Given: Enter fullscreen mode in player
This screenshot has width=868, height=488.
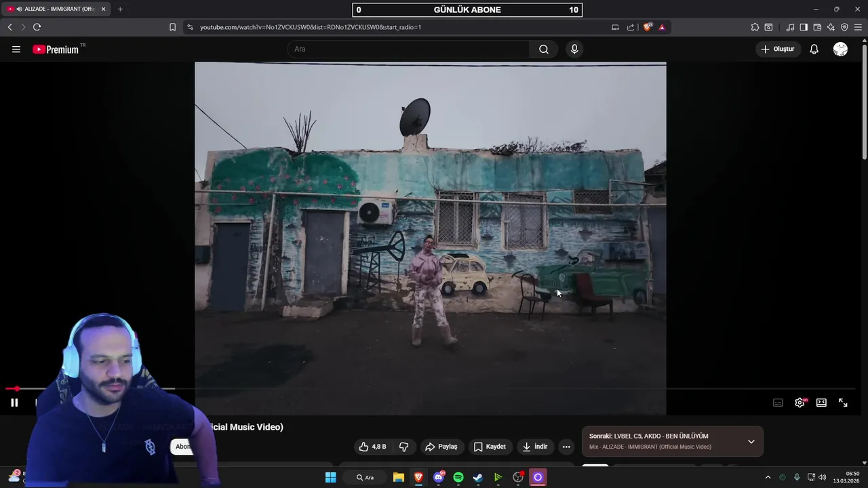Looking at the screenshot, I should (x=843, y=403).
